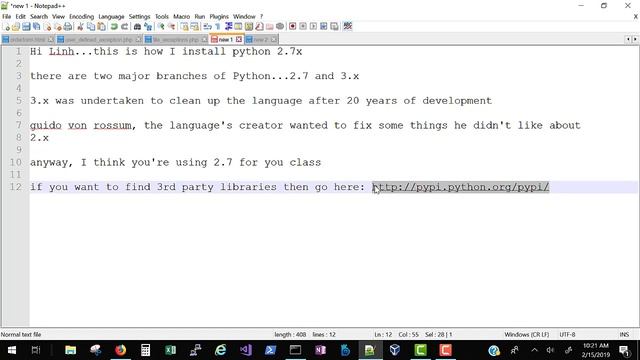
Task: Open the ? help menu
Action: click(x=262, y=17)
